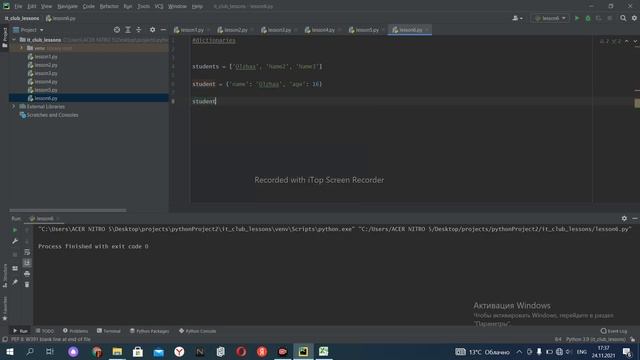
Task: Open the Navigate menu
Action: (x=67, y=7)
